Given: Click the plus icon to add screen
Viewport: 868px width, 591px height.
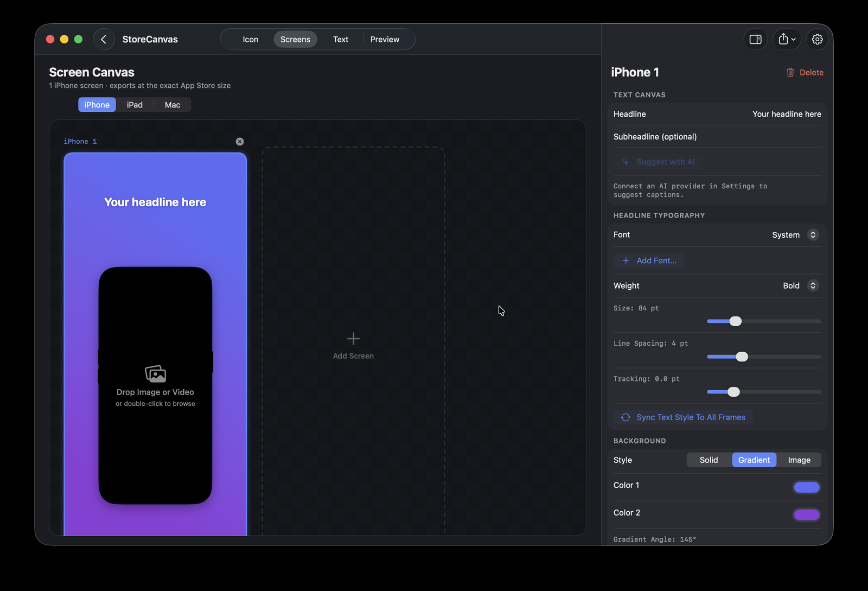Looking at the screenshot, I should coord(353,339).
